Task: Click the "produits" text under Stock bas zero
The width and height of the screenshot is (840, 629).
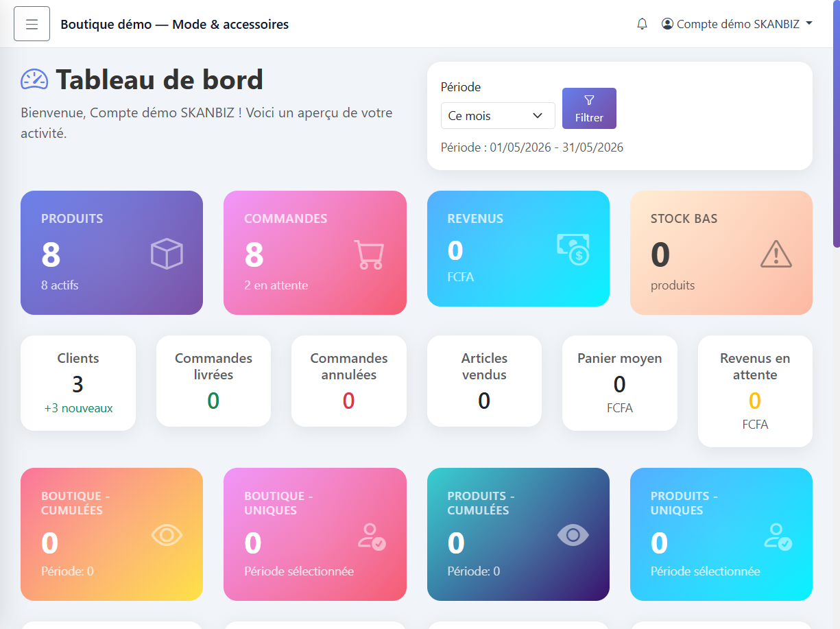Action: (673, 285)
